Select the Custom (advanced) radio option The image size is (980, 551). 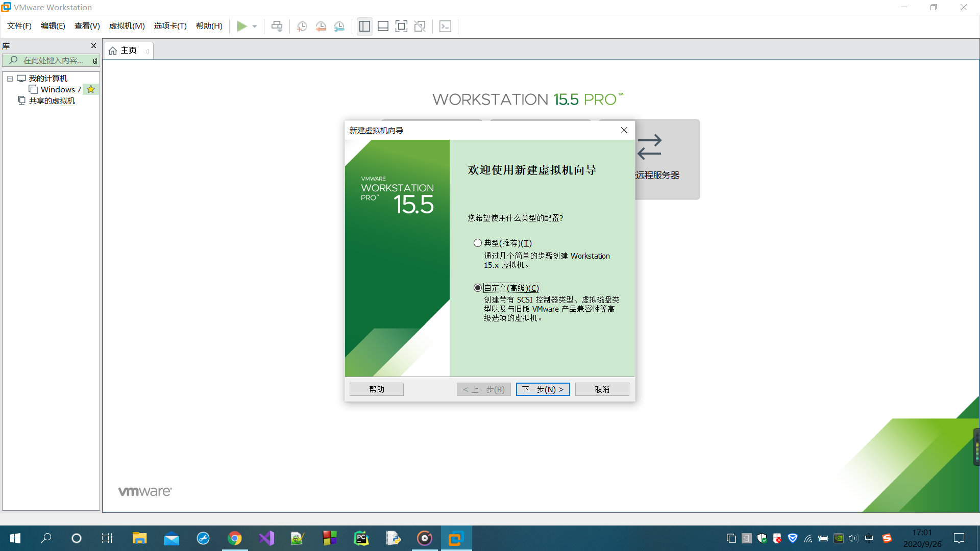point(478,288)
